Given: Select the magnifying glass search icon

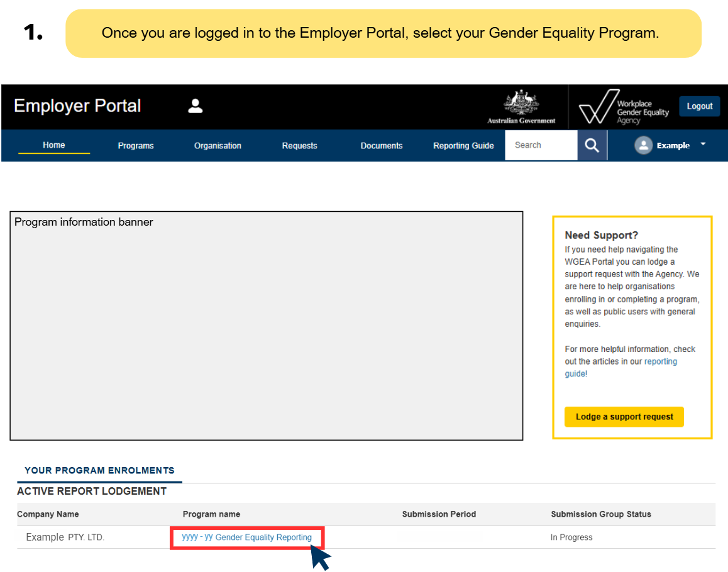Looking at the screenshot, I should click(x=592, y=145).
